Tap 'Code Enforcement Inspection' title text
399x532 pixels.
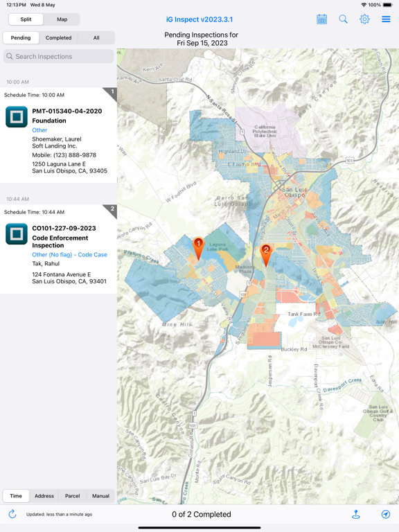tap(60, 242)
